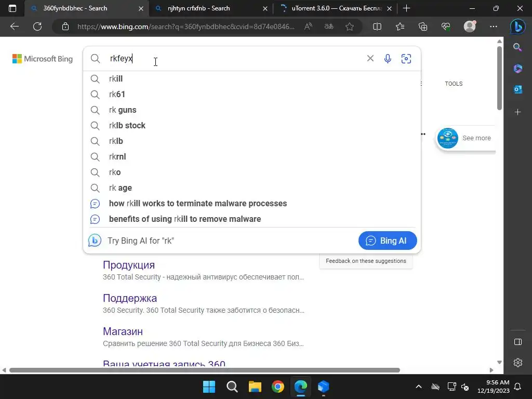Open Browser essentials heart icon
The width and height of the screenshot is (532, 399).
pyautogui.click(x=446, y=26)
